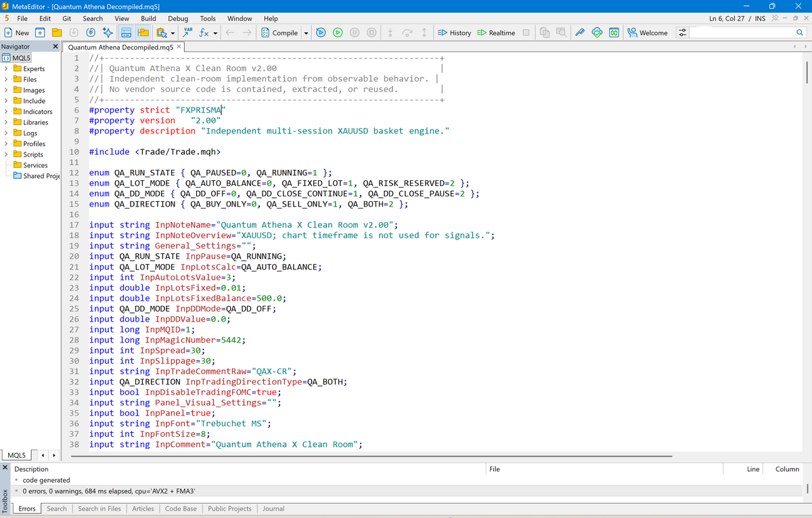The width and height of the screenshot is (812, 518).
Task: Start debugging on real data icon
Action: click(337, 33)
